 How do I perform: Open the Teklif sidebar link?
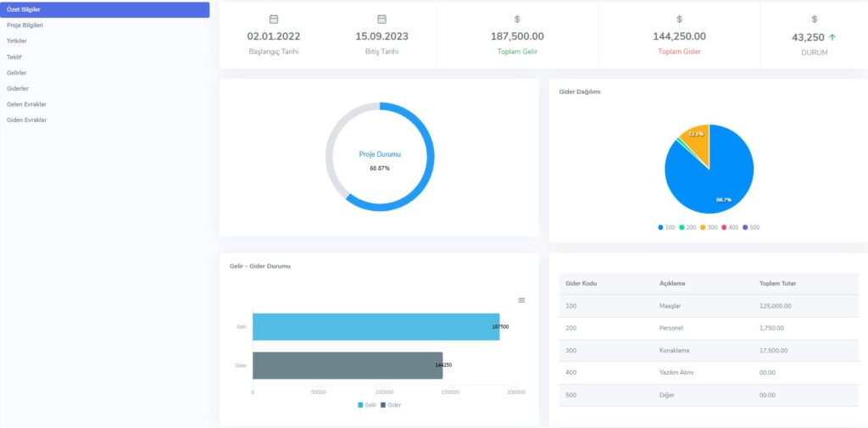click(x=14, y=57)
